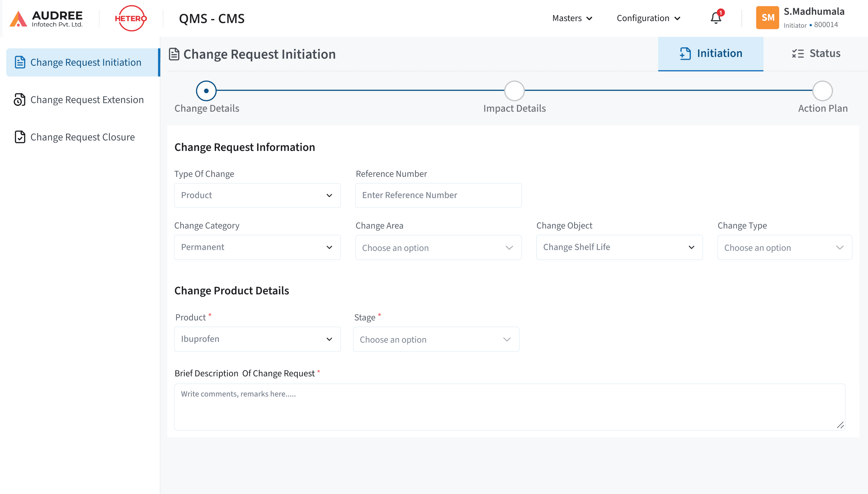The image size is (868, 494).
Task: Click the Change Request Closure checkmark icon
Action: point(20,137)
